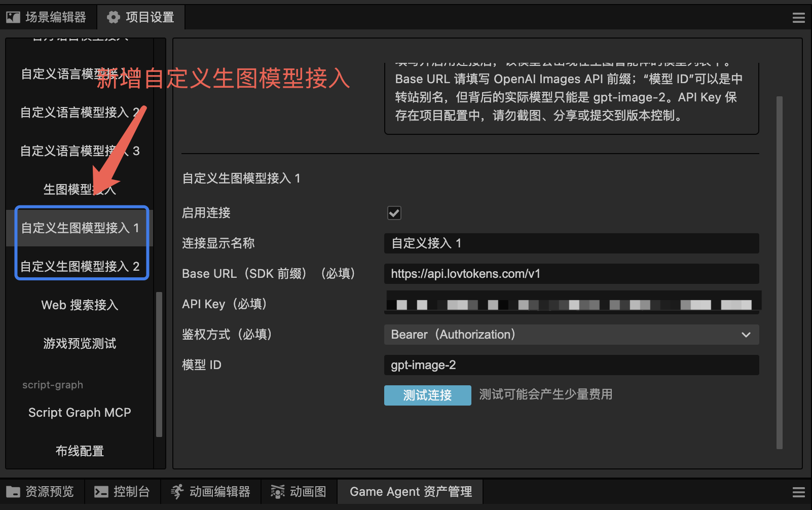This screenshot has height=510, width=812.
Task: Click the console terminal icon
Action: tap(101, 492)
